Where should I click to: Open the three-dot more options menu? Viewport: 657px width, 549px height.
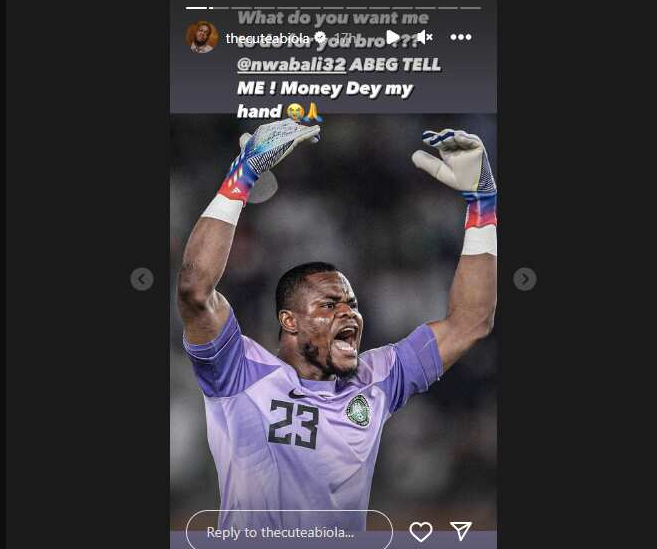[461, 37]
